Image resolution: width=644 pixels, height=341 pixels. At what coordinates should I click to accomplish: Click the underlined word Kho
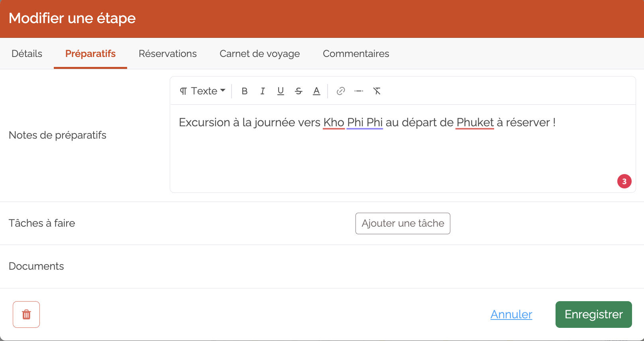pyautogui.click(x=334, y=123)
